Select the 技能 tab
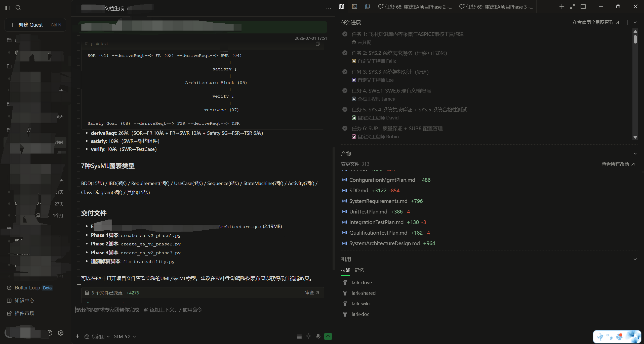Viewport: 644px width, 344px height. [345, 270]
